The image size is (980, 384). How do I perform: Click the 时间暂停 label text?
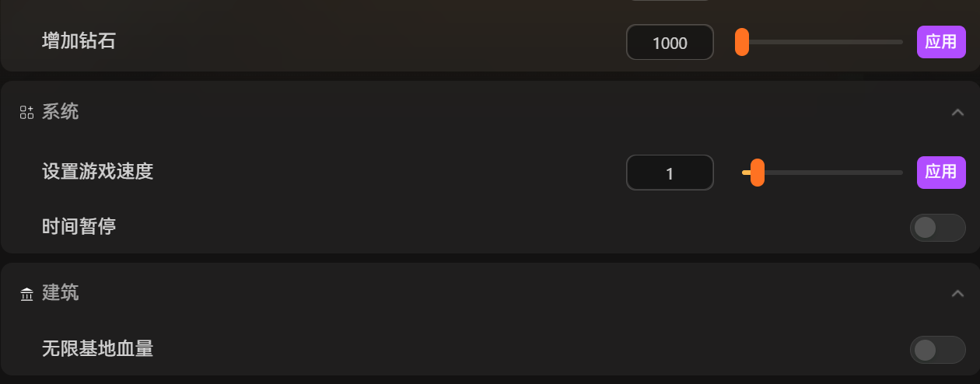79,227
